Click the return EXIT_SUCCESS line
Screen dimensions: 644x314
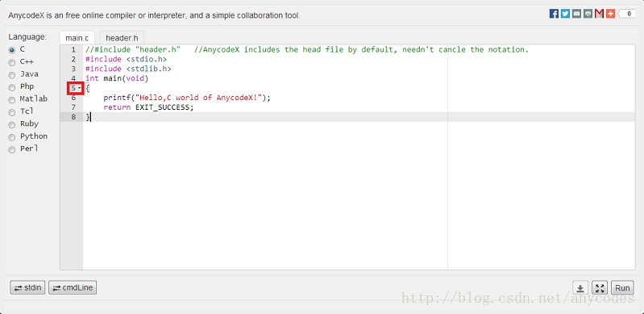[x=148, y=107]
